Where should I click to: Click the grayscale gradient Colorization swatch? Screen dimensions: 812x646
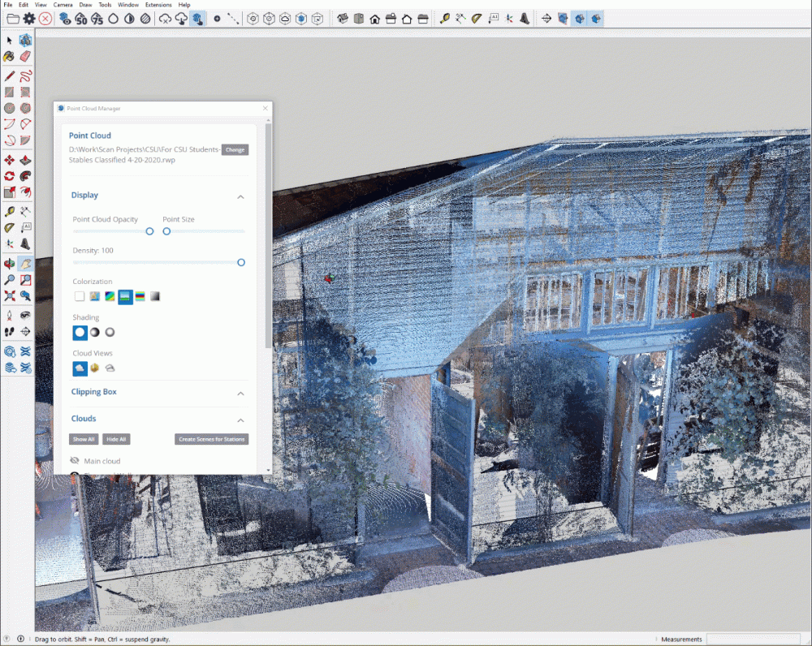[153, 296]
